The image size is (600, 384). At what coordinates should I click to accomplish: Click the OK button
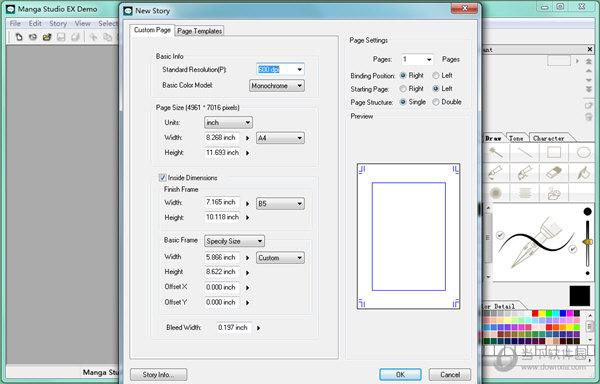pyautogui.click(x=400, y=374)
